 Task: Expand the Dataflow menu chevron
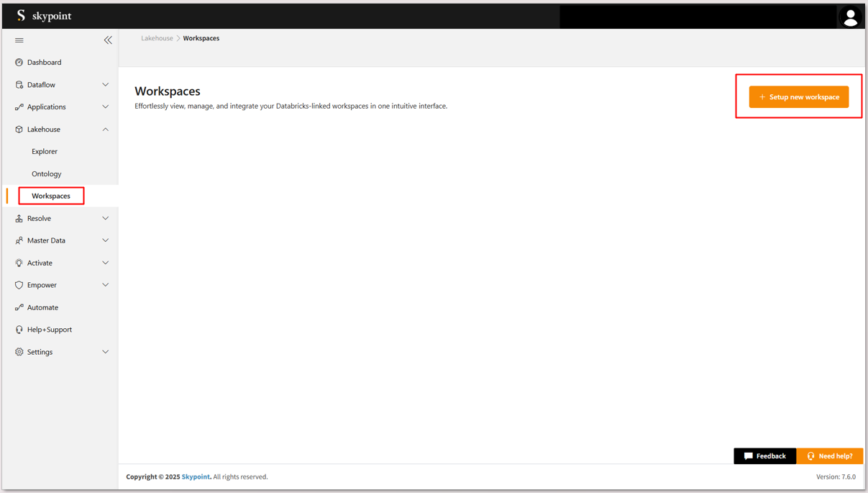tap(106, 85)
